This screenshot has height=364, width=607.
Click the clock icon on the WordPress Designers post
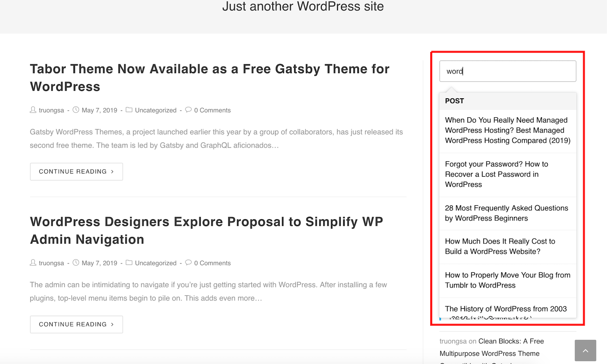click(x=76, y=262)
